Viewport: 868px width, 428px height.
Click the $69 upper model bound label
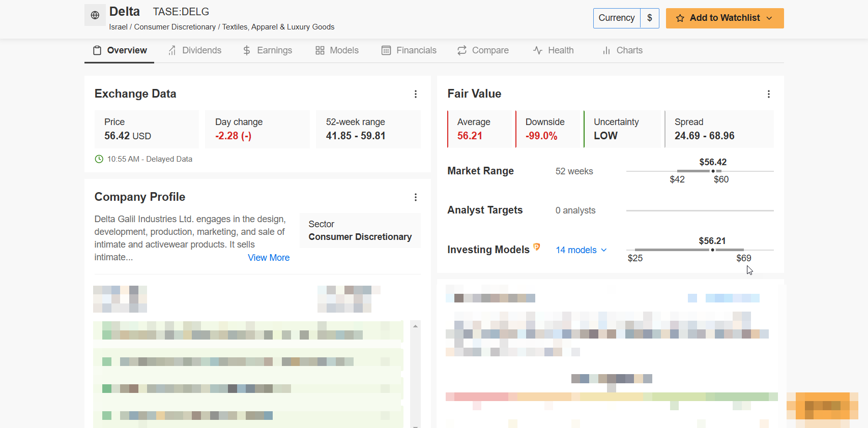(x=744, y=258)
